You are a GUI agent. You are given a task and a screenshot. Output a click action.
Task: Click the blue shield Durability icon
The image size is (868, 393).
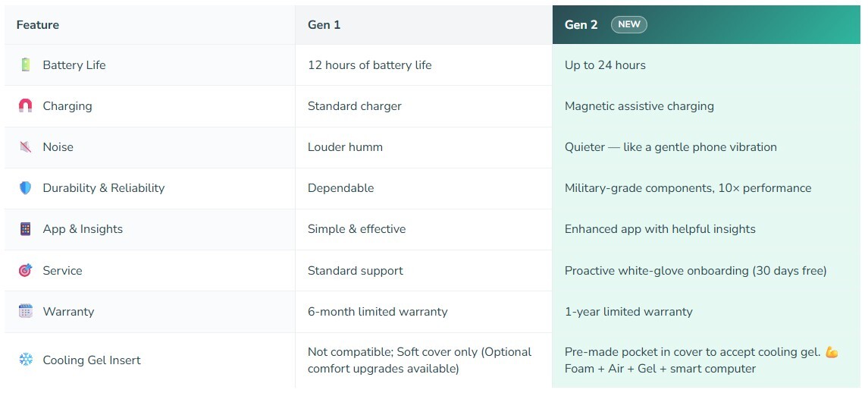[26, 188]
